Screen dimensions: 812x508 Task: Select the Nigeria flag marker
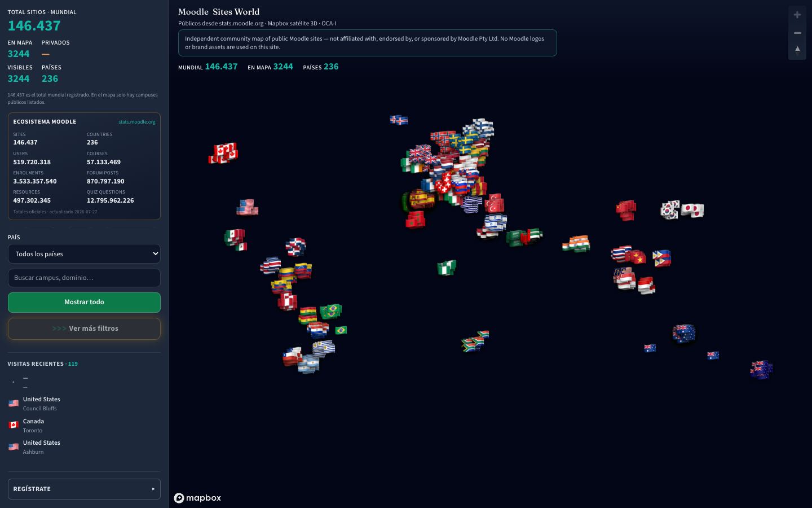click(x=447, y=268)
